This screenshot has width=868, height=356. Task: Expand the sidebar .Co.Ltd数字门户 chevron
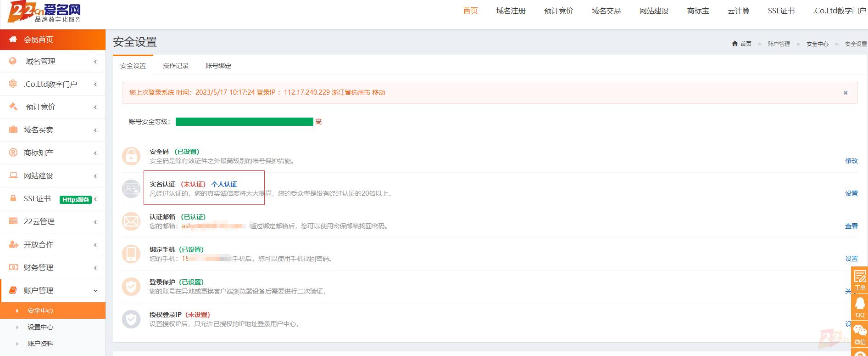[x=95, y=84]
